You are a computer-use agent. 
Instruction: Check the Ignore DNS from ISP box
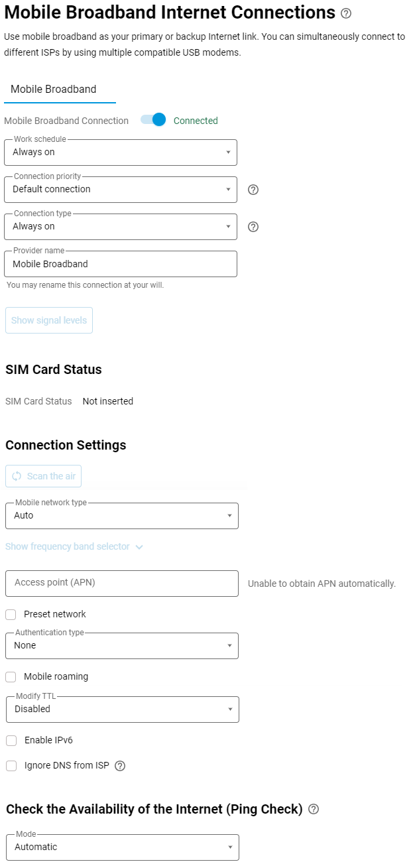tap(11, 766)
